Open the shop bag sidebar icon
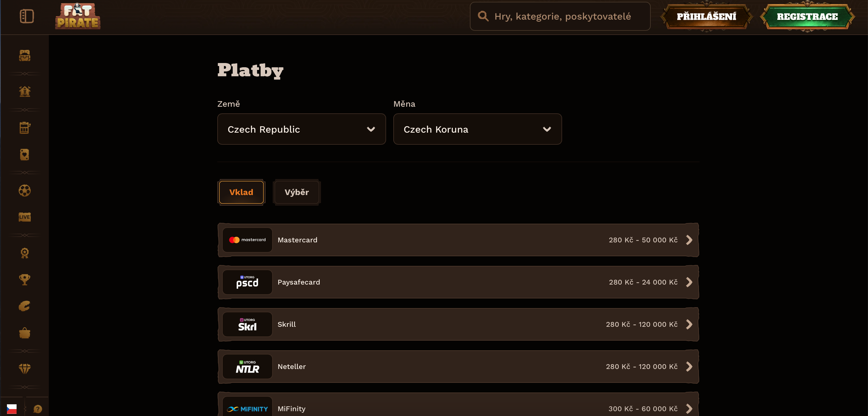The width and height of the screenshot is (868, 416). click(25, 333)
